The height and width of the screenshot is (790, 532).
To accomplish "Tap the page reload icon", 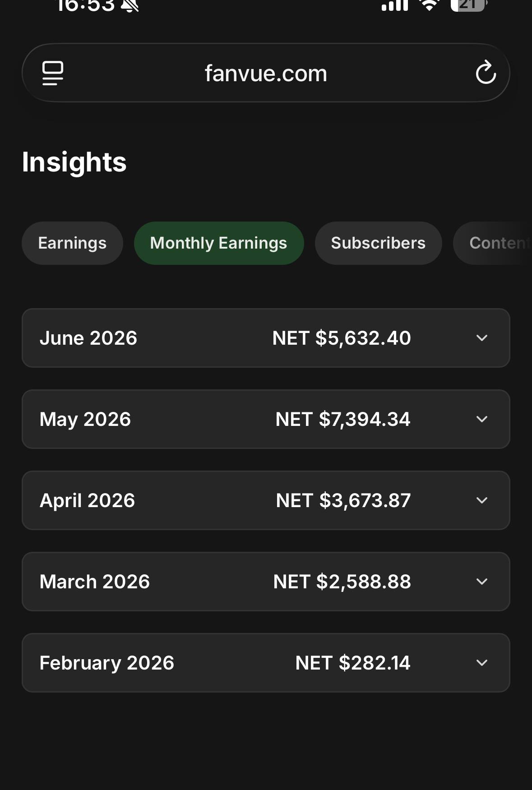I will 486,72.
